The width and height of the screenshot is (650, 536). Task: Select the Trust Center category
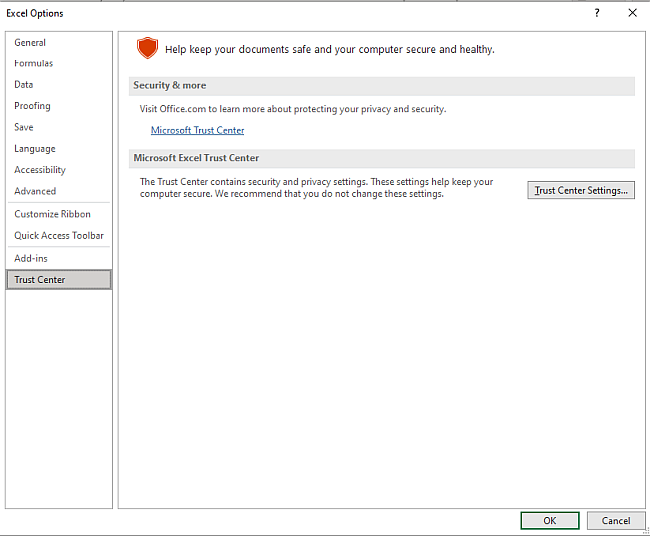[x=40, y=280]
